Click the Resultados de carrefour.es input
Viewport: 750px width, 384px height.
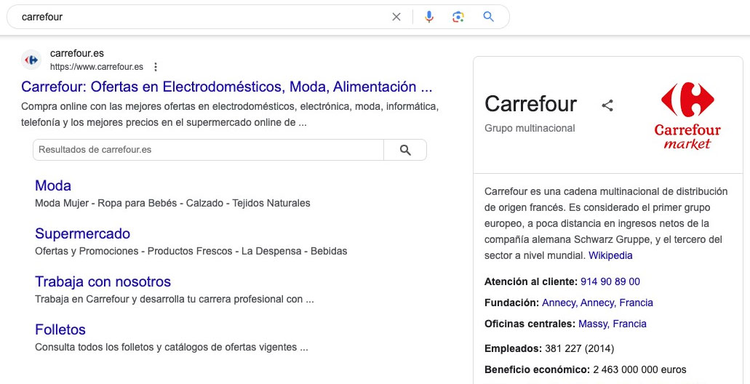208,150
